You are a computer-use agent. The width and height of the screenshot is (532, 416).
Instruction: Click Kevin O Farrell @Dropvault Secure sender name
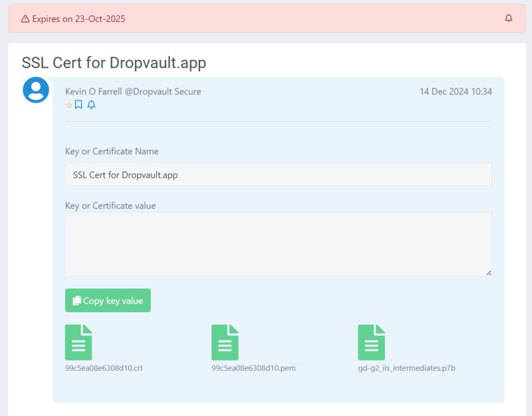133,91
